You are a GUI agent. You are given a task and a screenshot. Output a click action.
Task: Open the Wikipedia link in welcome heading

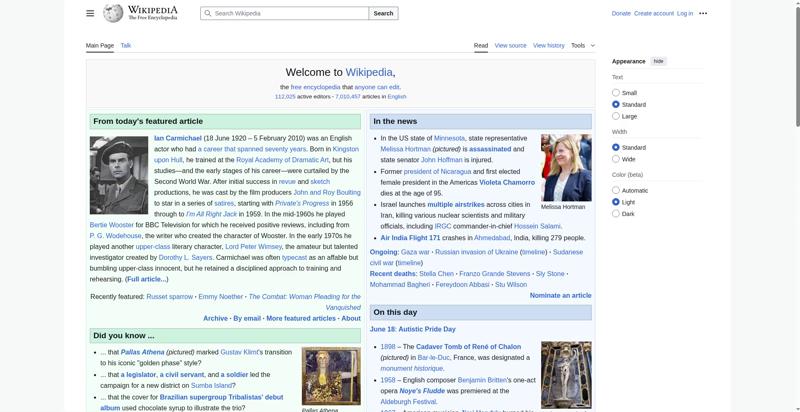(x=369, y=72)
